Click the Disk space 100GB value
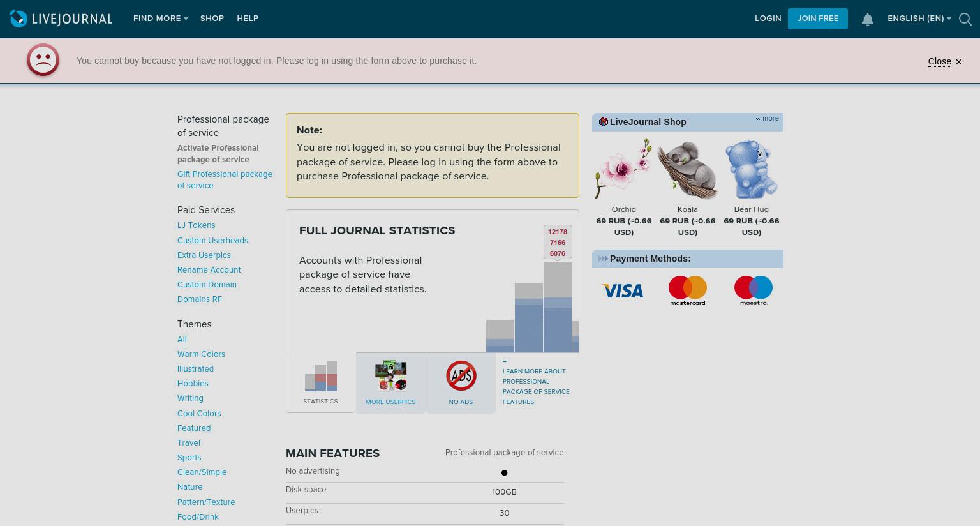This screenshot has height=526, width=980. coord(504,492)
